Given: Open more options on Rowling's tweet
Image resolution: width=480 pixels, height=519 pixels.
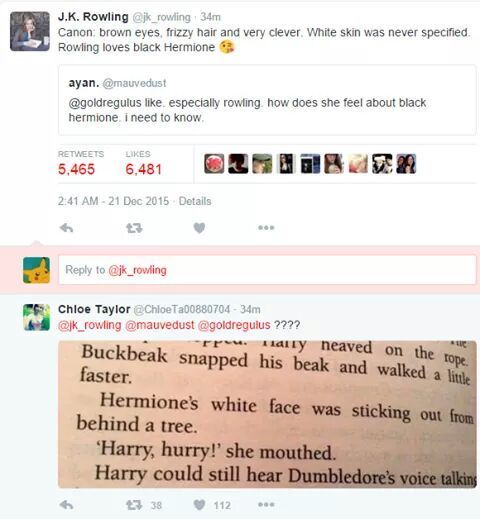Looking at the screenshot, I should click(266, 228).
